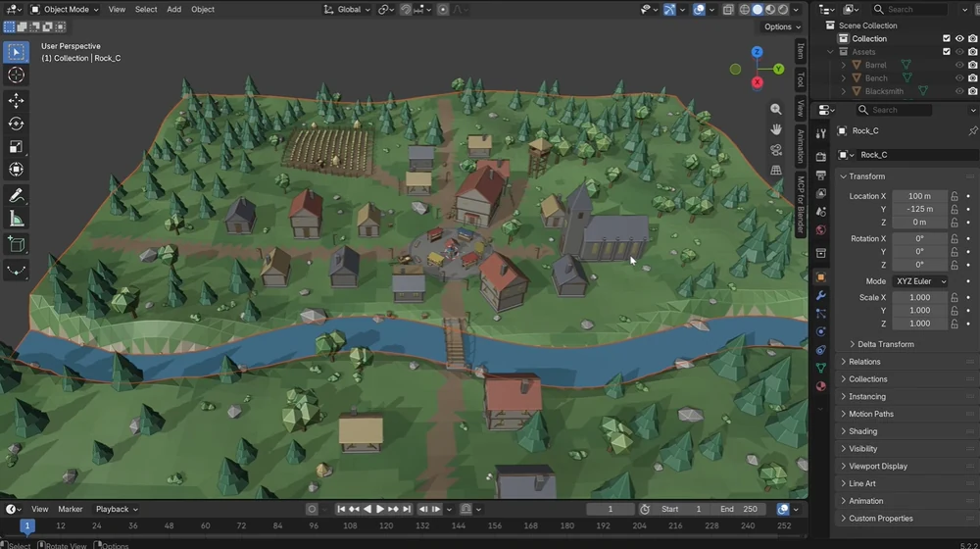Open the Particles properties tab
Viewport: 980px width, 549px height.
(820, 314)
